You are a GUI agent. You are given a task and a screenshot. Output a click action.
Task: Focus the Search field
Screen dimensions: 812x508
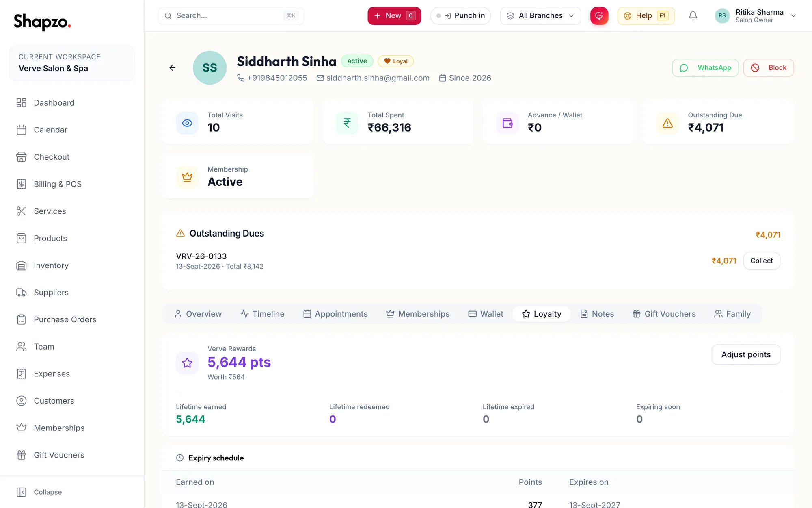tap(231, 16)
